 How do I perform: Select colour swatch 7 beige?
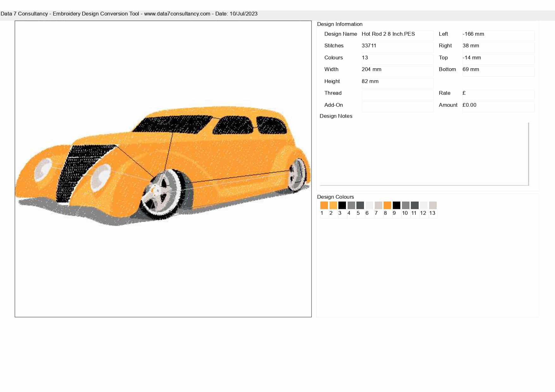click(378, 205)
